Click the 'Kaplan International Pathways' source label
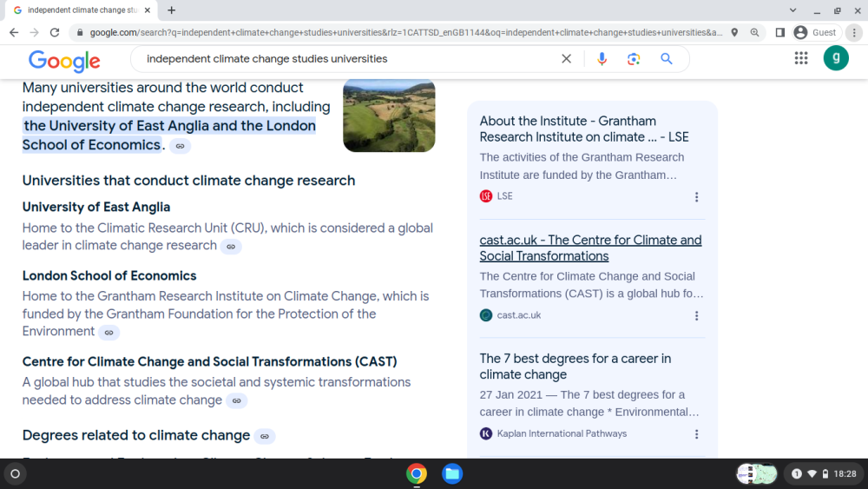This screenshot has height=489, width=868. pyautogui.click(x=562, y=433)
